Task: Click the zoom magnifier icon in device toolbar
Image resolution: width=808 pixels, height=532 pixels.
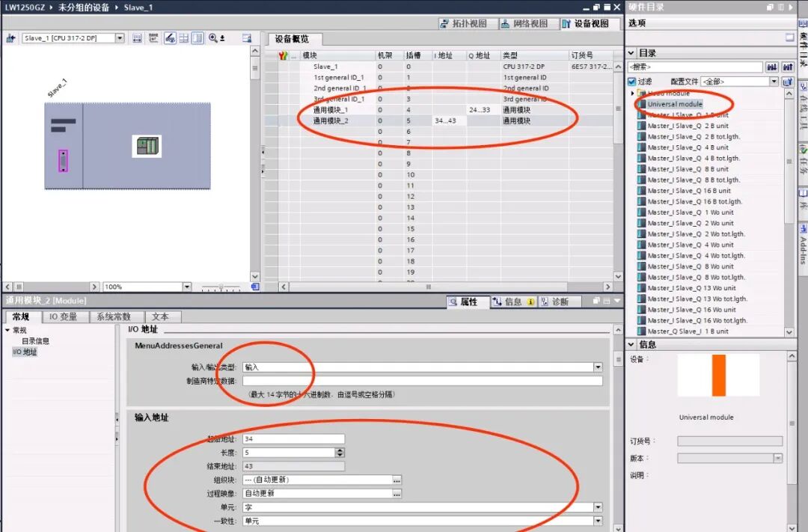Action: click(212, 38)
